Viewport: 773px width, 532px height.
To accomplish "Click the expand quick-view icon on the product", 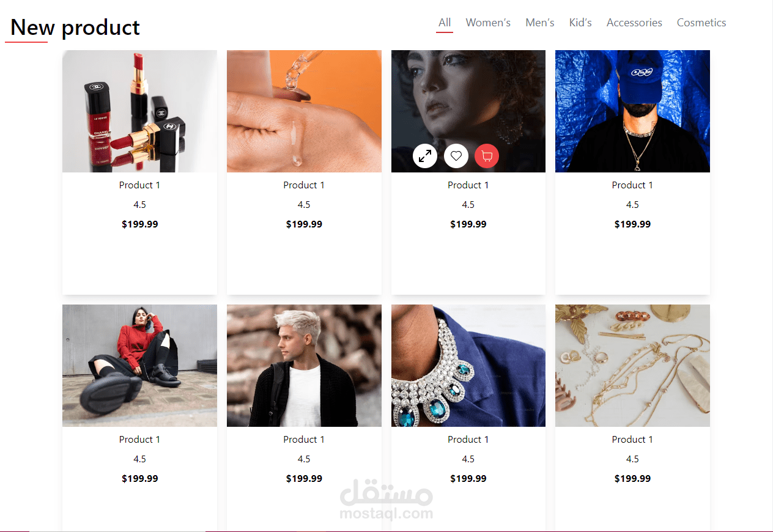I will (x=425, y=156).
